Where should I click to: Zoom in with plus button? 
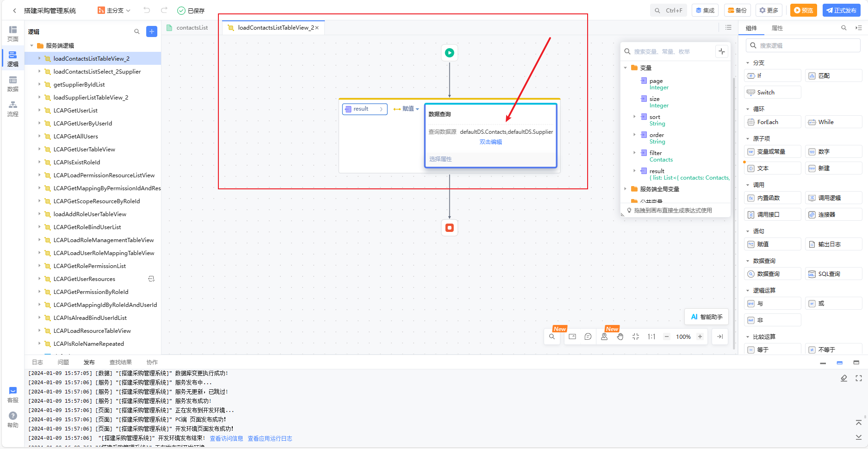click(x=700, y=337)
